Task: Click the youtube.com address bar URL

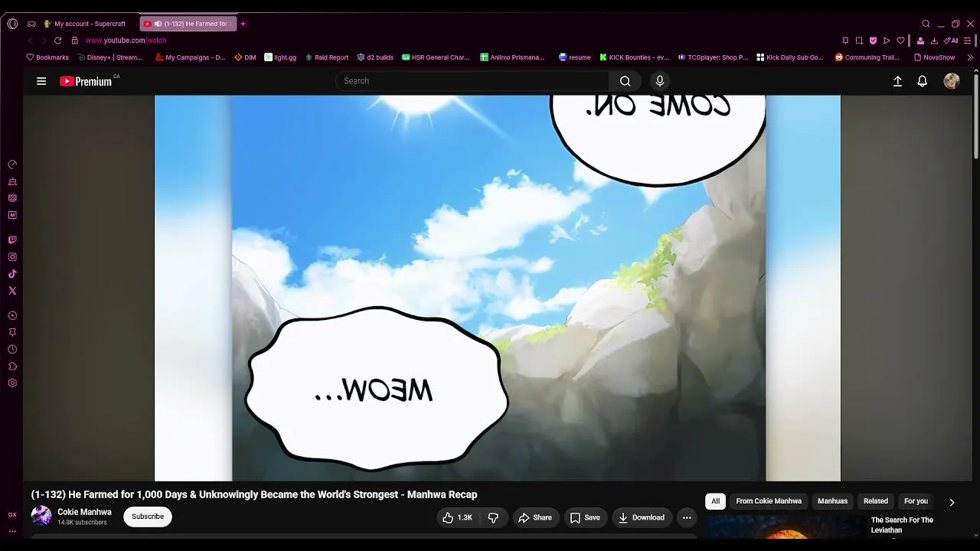Action: [126, 41]
